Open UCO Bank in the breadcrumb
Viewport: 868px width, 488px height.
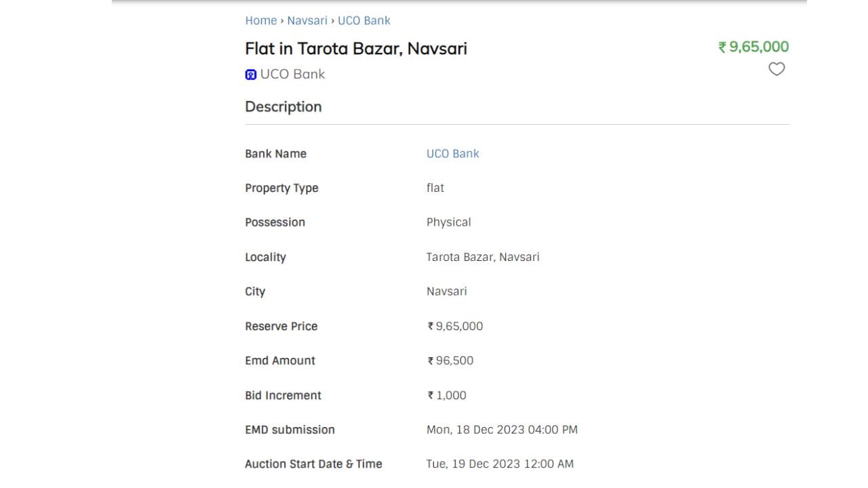(x=364, y=20)
